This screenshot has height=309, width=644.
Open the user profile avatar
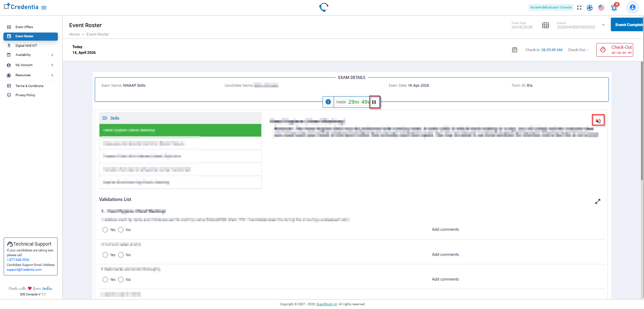click(x=632, y=7)
